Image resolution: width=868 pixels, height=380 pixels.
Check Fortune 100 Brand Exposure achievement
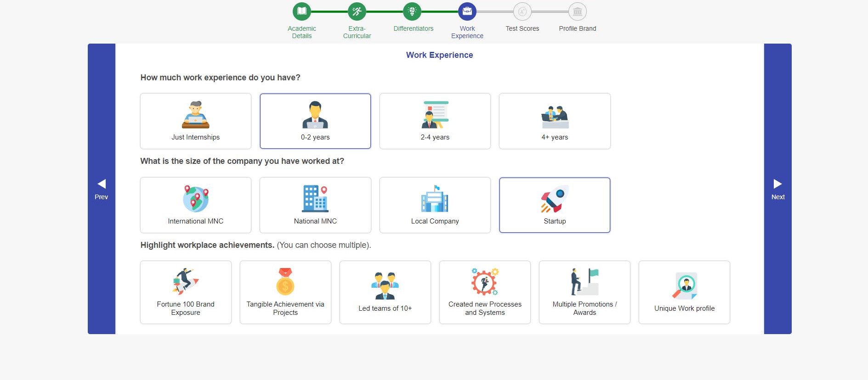click(x=186, y=292)
